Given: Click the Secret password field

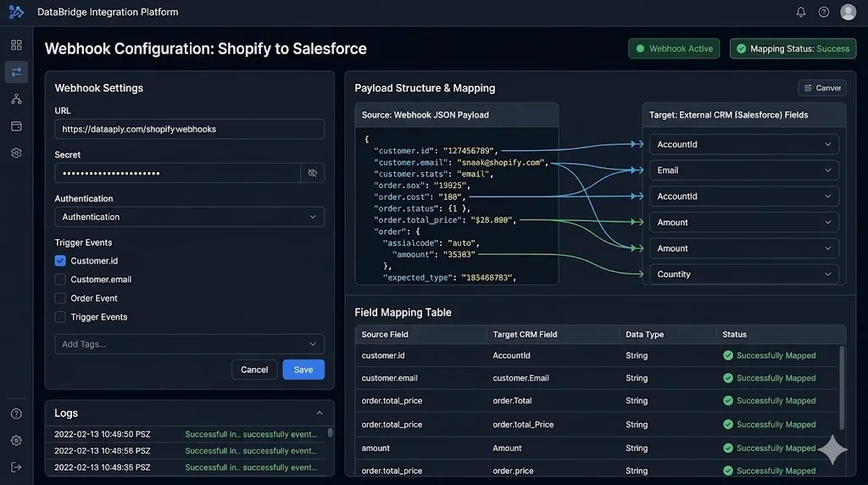Looking at the screenshot, I should click(177, 173).
